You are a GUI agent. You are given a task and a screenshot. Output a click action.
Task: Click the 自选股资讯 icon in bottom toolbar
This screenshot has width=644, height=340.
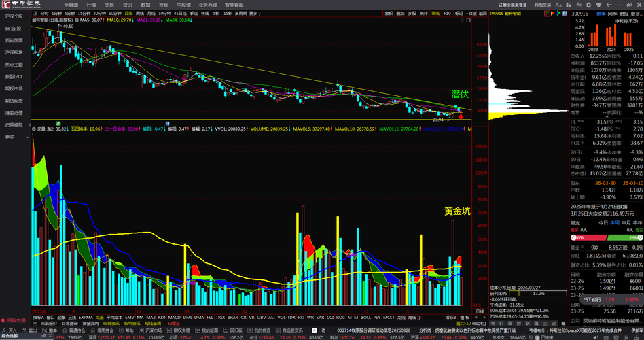278,330
